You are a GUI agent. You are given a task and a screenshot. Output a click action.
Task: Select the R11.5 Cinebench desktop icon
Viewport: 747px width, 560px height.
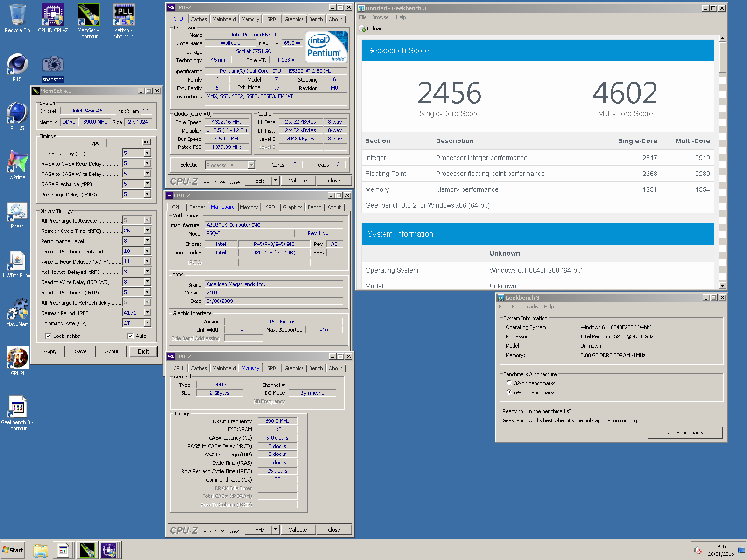click(x=17, y=117)
